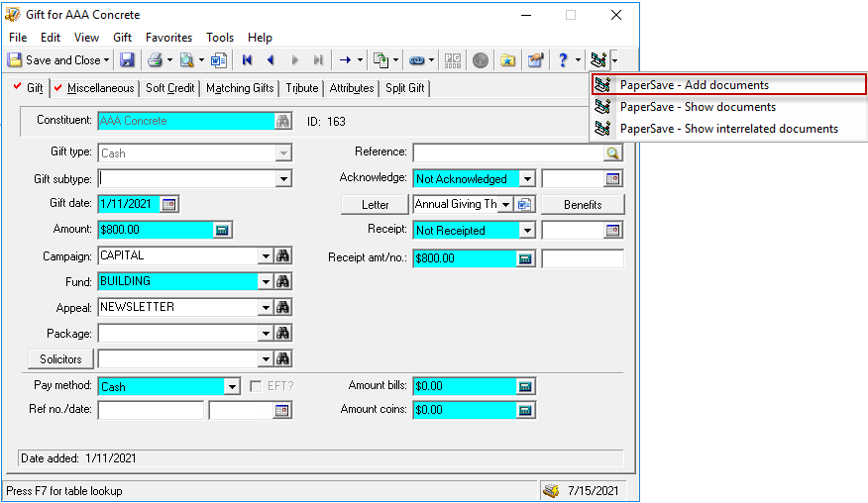Viewport: 868px width, 503px height.
Task: Open binoculars search next to Constituent
Action: tap(283, 121)
